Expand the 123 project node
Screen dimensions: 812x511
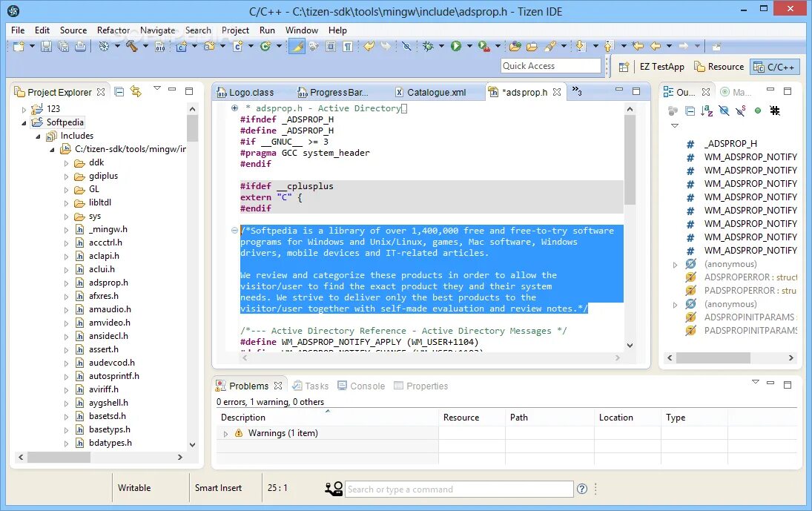coord(24,110)
